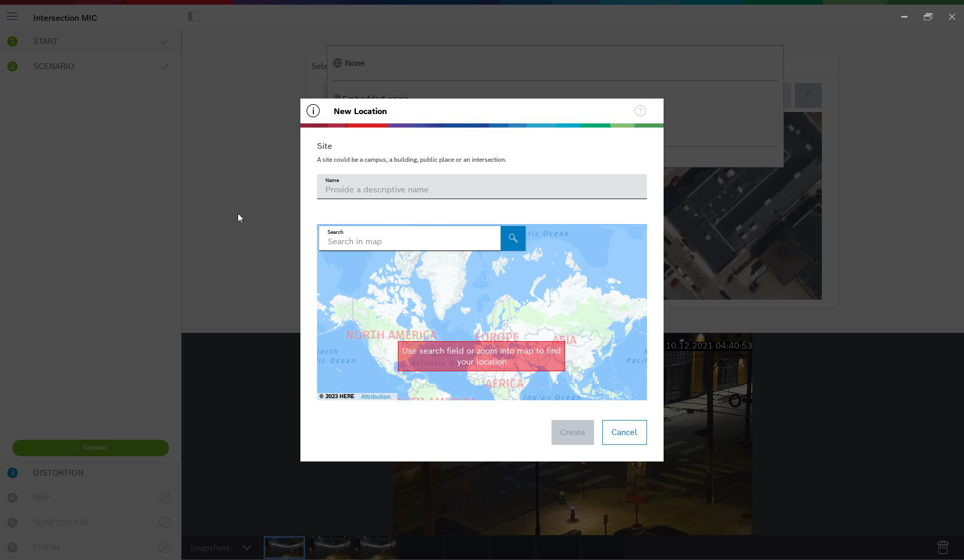Go to the DISTORTION step

coord(58,473)
